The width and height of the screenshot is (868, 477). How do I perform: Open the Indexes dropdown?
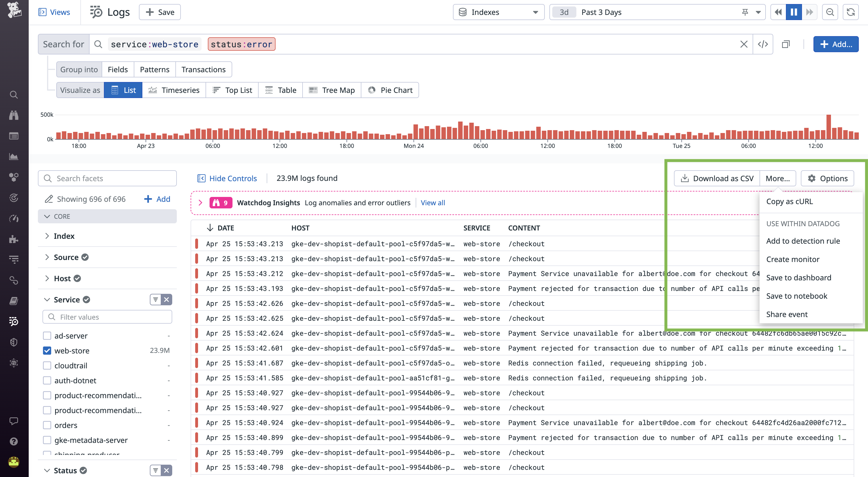(x=498, y=12)
